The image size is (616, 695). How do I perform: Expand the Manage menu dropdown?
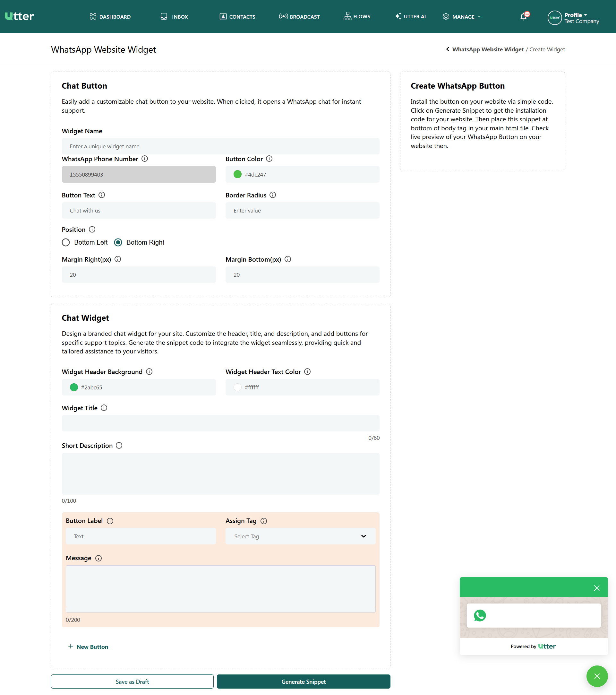pos(461,17)
